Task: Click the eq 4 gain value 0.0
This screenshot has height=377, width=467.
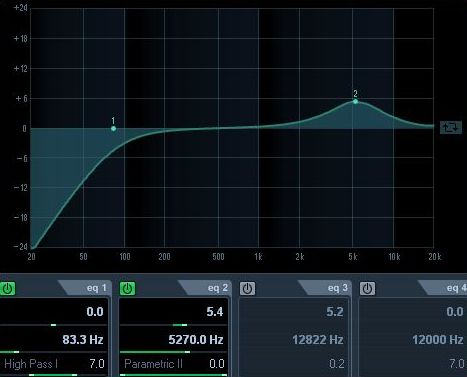Action: tap(455, 312)
